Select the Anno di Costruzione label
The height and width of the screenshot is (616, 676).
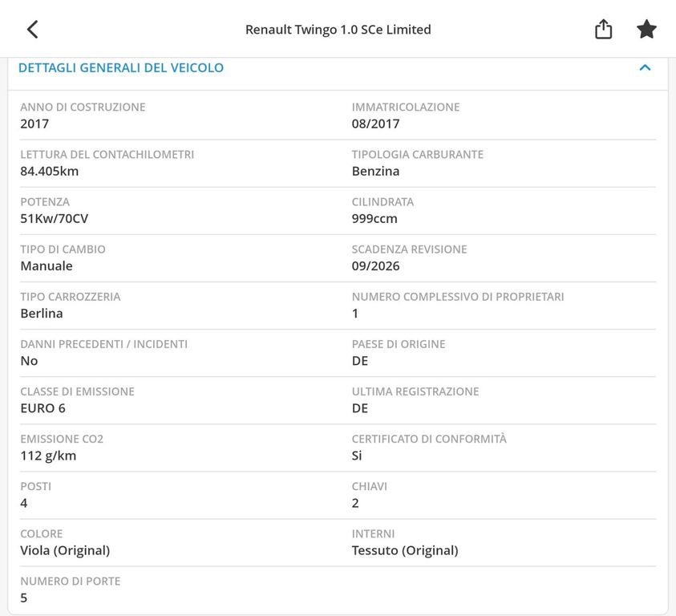coord(83,107)
